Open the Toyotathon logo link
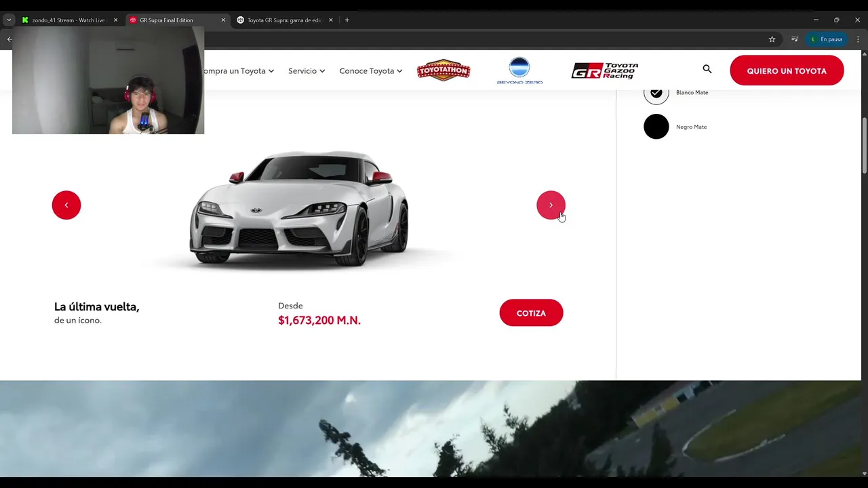Image resolution: width=868 pixels, height=488 pixels. 443,70
